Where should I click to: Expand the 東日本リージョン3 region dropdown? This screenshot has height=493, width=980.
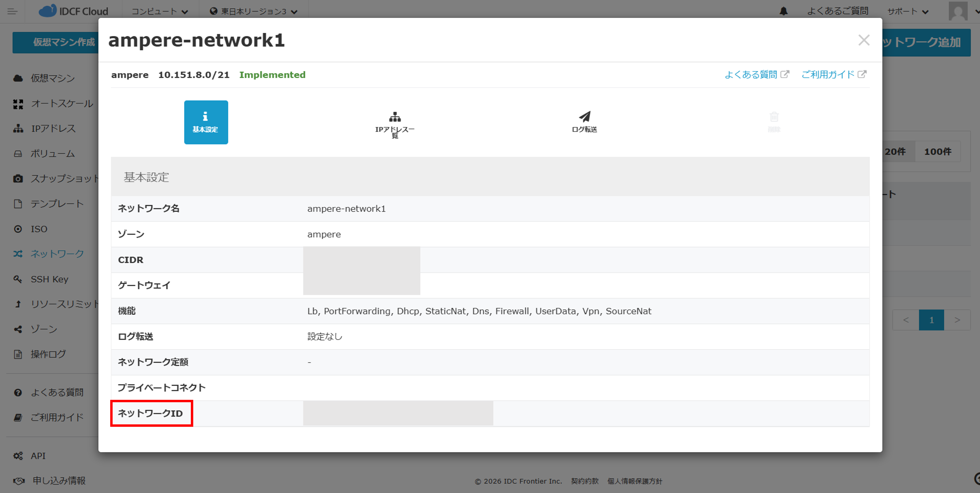[253, 11]
